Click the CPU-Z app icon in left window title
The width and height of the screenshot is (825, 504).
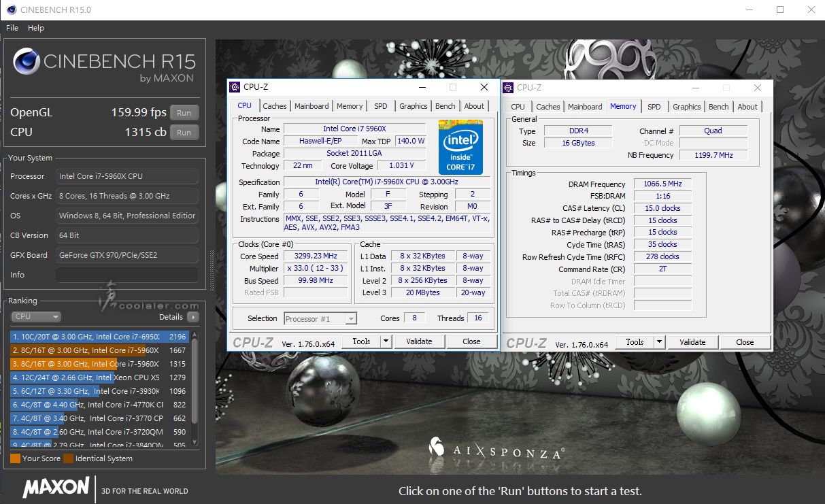tap(235, 87)
